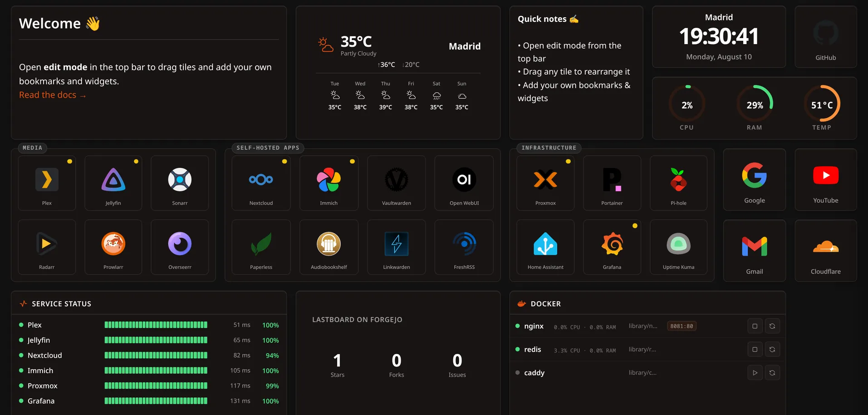
Task: Select the Proxmox service status row
Action: tap(149, 385)
